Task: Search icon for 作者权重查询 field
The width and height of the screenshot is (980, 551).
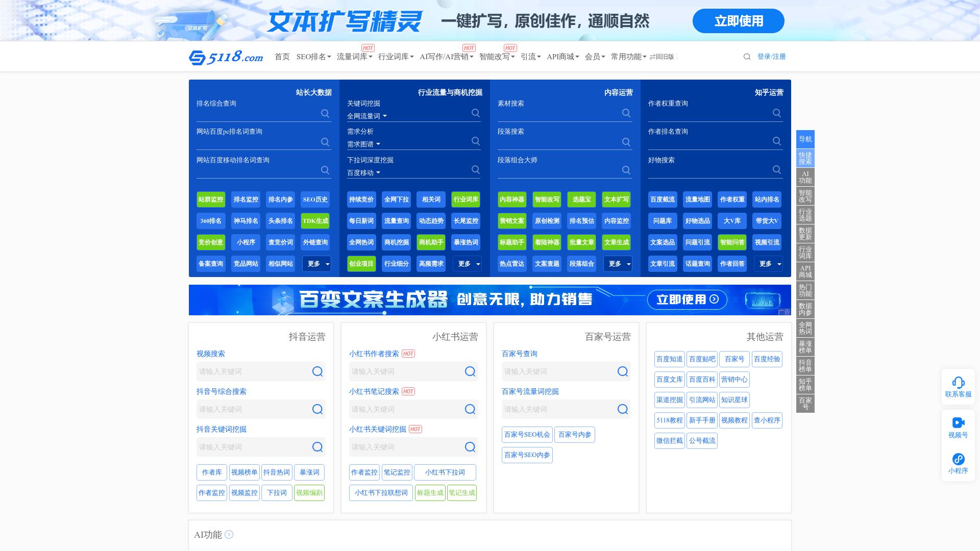Action: click(777, 113)
